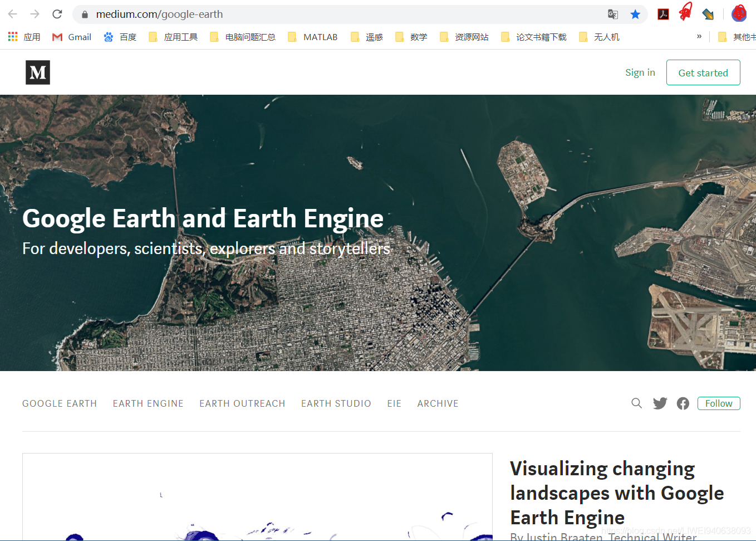This screenshot has height=541, width=756.
Task: Click the Google Earth and Earth Engine heading
Action: click(203, 218)
